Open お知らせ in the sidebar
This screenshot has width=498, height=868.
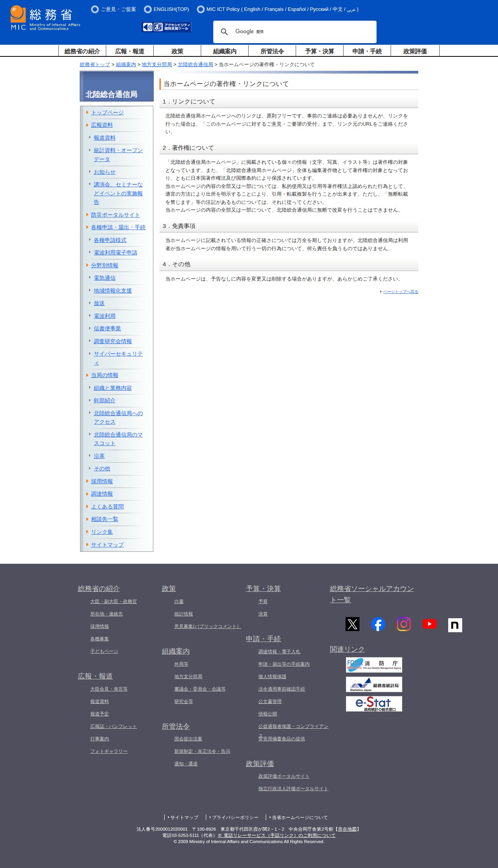(105, 172)
